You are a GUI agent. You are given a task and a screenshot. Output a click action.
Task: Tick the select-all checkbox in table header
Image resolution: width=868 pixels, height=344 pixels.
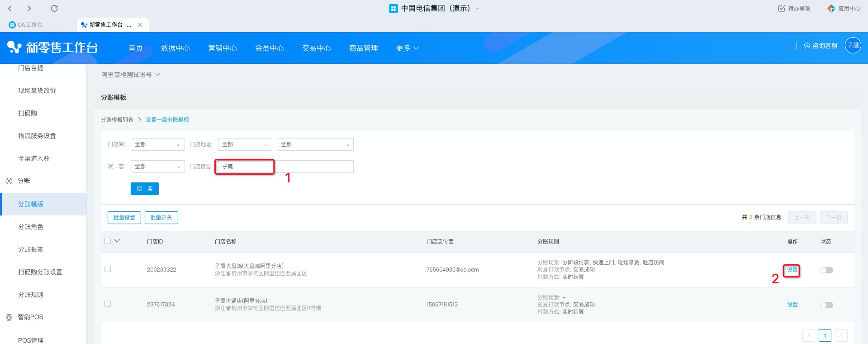pyautogui.click(x=108, y=241)
